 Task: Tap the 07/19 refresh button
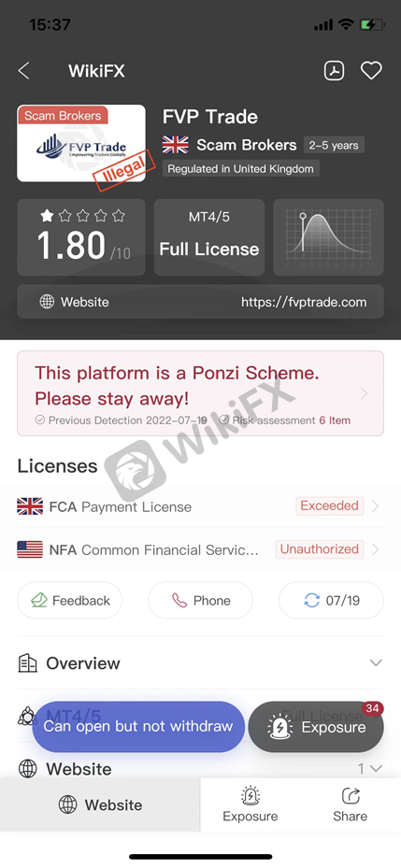pos(331,600)
